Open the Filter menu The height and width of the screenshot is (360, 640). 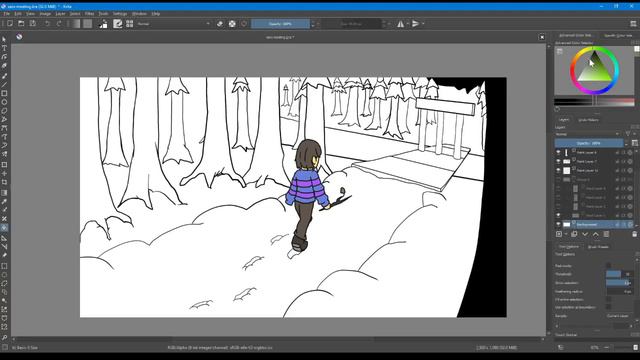[89, 13]
